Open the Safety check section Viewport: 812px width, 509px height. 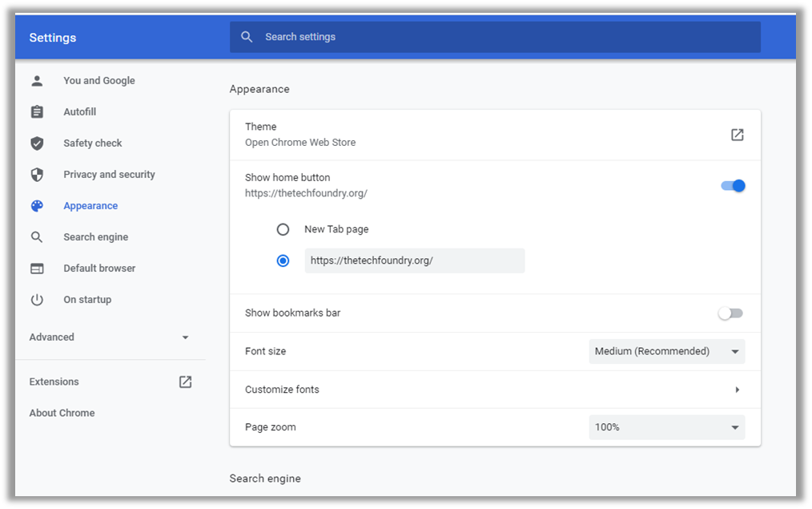pos(93,143)
